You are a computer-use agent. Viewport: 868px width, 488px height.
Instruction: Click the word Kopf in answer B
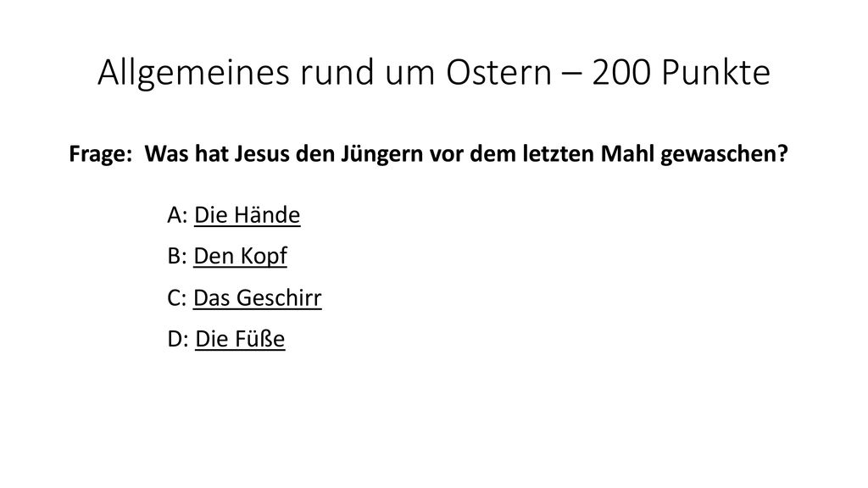tap(264, 256)
